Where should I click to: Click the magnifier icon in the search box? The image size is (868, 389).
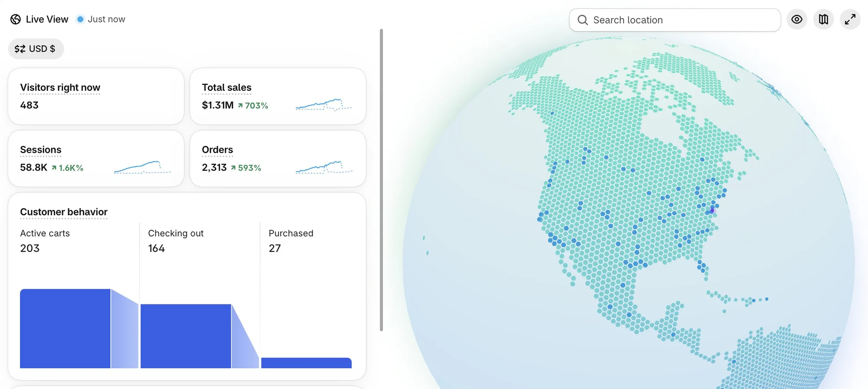pyautogui.click(x=583, y=20)
